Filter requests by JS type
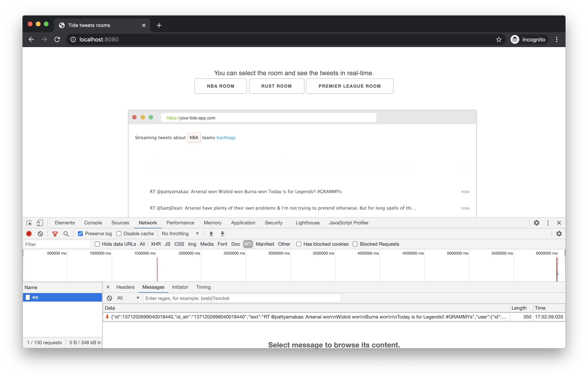This screenshot has width=588, height=378. (x=167, y=244)
